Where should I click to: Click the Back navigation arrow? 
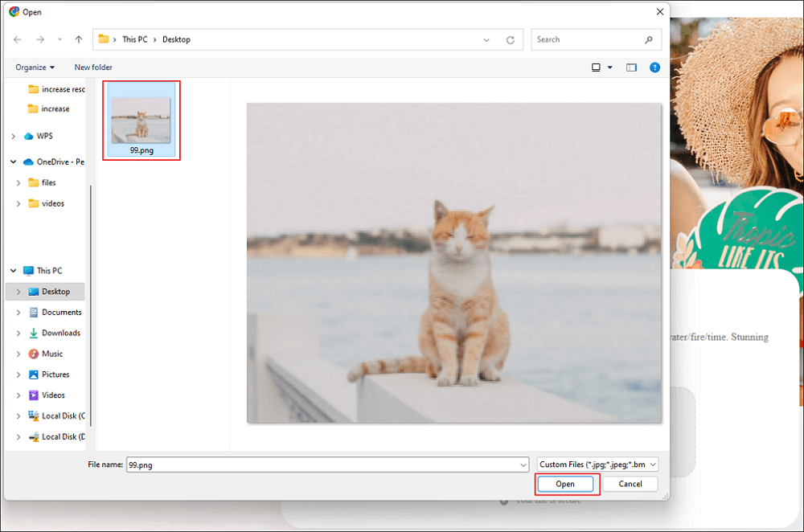coord(18,39)
